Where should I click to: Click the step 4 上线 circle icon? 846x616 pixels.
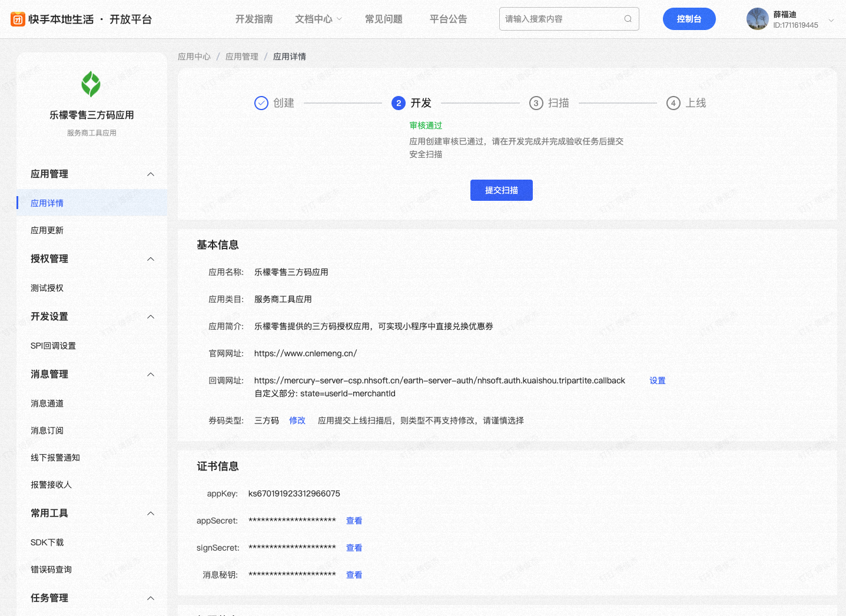[x=674, y=103]
